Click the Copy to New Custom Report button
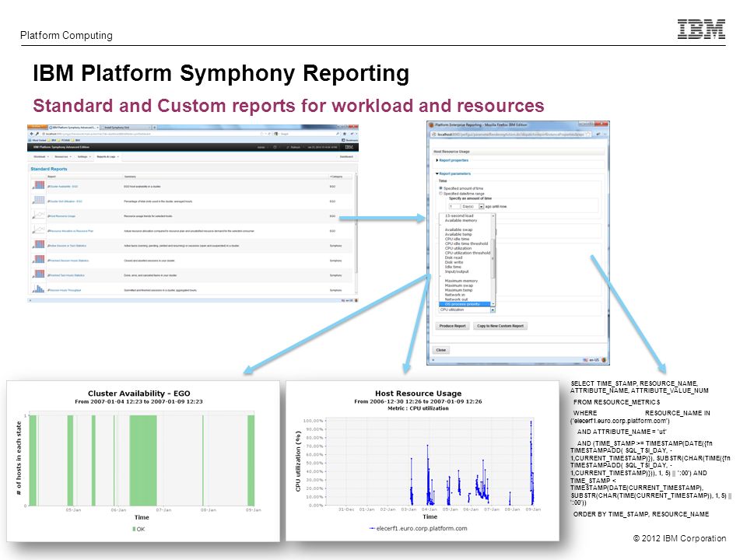 click(500, 326)
